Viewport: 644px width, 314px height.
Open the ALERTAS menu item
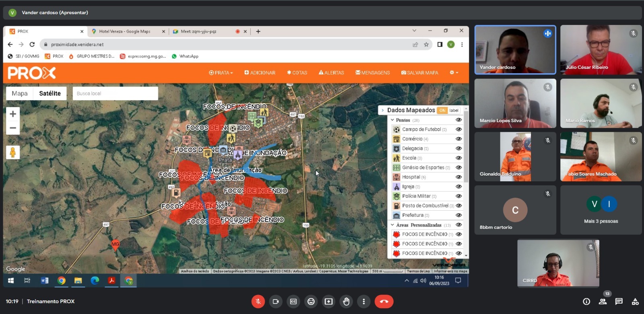coord(331,73)
